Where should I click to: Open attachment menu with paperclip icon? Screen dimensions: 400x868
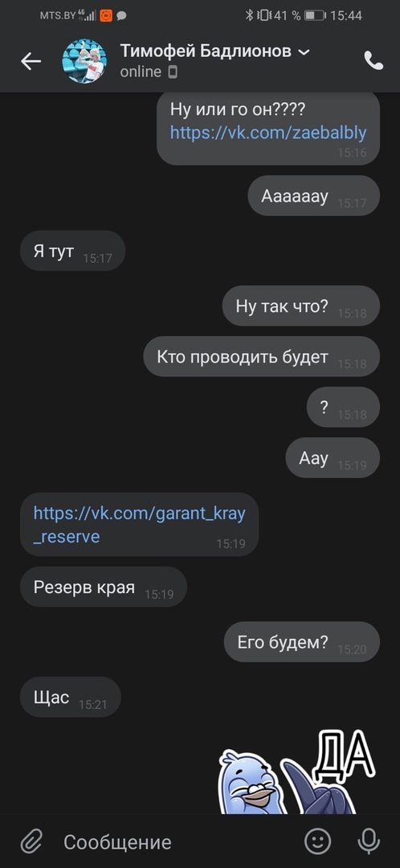[31, 842]
